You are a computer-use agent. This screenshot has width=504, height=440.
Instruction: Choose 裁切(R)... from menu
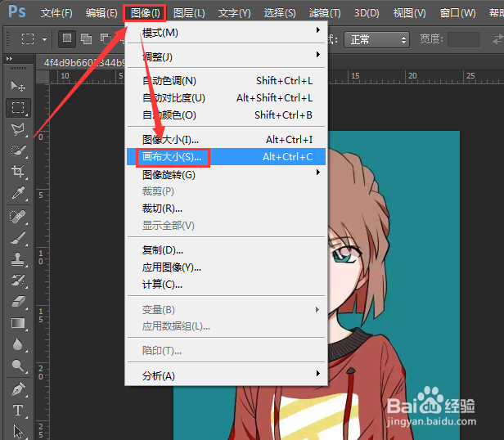[227, 209]
